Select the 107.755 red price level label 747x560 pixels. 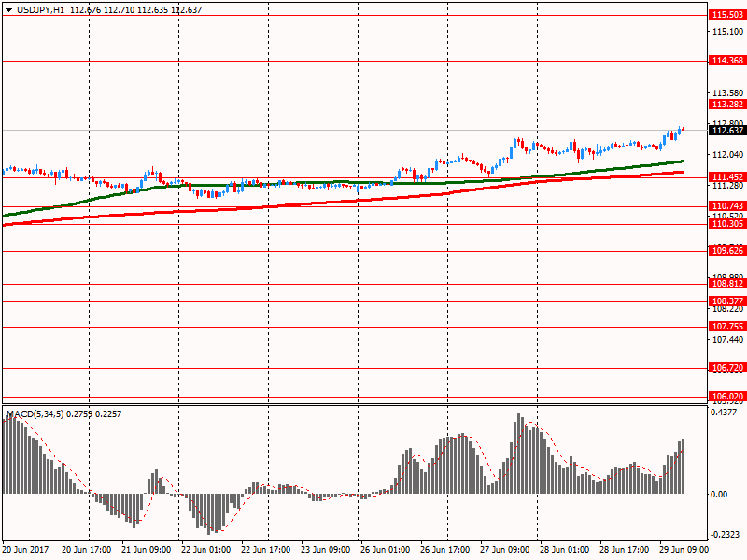(x=727, y=327)
